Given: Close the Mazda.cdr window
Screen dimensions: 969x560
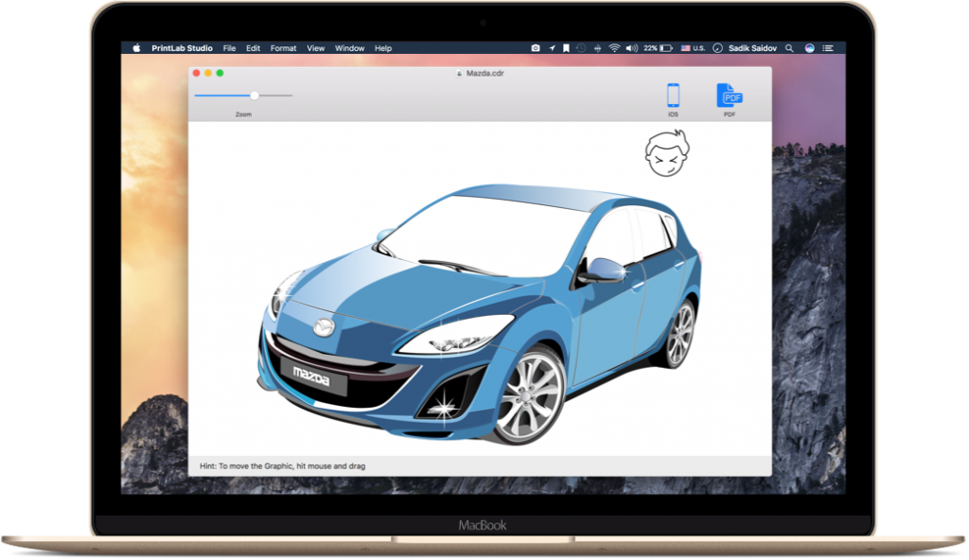Looking at the screenshot, I should [x=197, y=73].
